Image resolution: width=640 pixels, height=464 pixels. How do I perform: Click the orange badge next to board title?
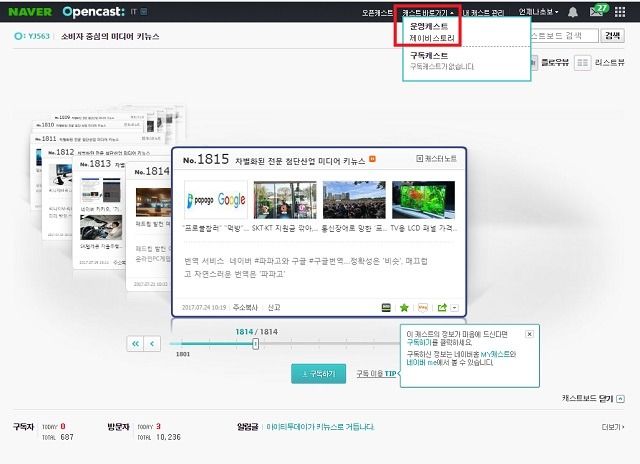pyautogui.click(x=372, y=159)
